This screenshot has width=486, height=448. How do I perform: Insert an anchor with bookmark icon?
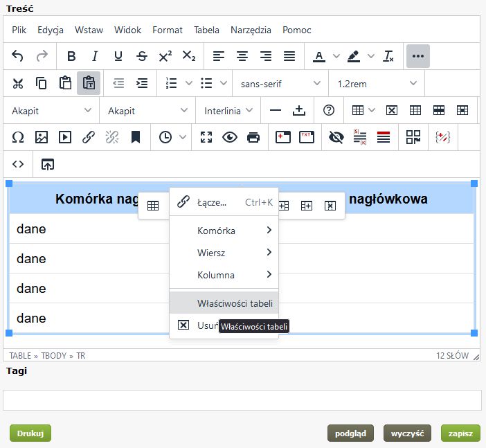click(136, 137)
